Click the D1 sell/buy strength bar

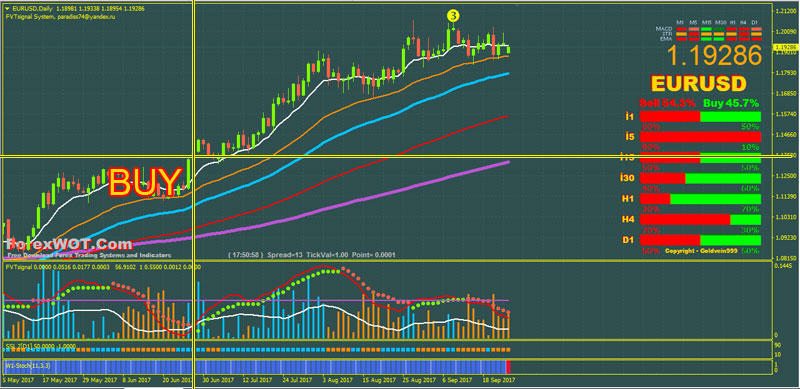coord(701,240)
